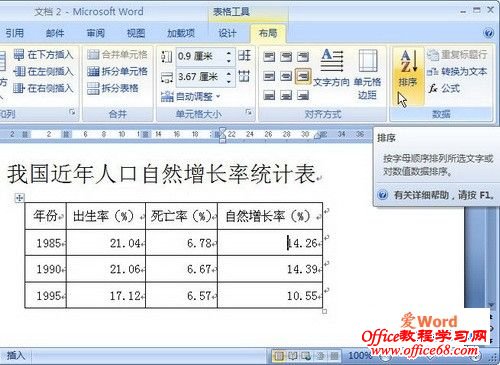Click the first line indent ruler marker
The width and height of the screenshot is (500, 365).
pos(223,131)
